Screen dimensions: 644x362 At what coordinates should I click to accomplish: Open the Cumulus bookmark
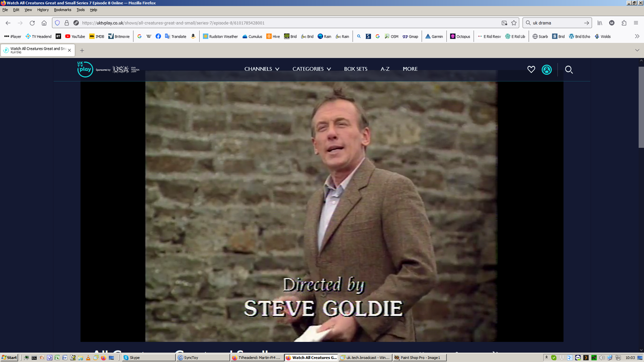[252, 36]
